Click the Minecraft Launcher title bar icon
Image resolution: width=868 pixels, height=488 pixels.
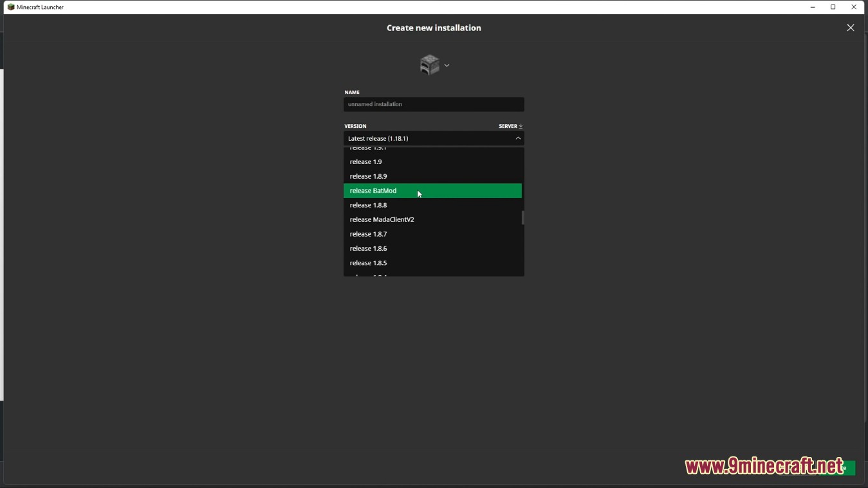(10, 7)
